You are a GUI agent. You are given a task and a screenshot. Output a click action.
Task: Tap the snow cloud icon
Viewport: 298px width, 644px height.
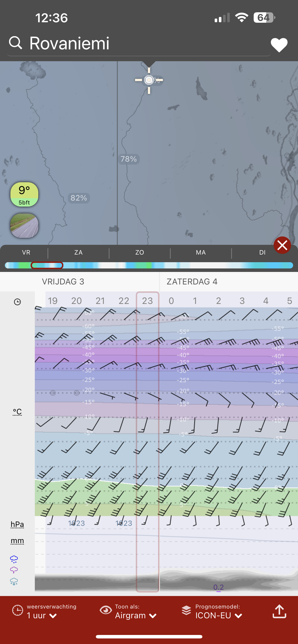[14, 581]
